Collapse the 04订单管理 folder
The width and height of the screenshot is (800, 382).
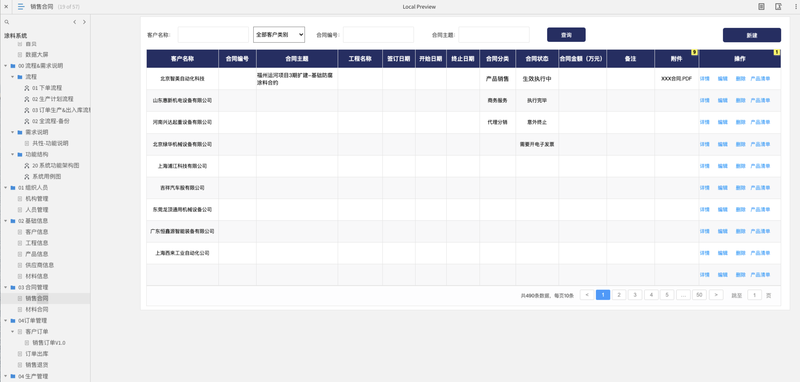click(x=6, y=321)
